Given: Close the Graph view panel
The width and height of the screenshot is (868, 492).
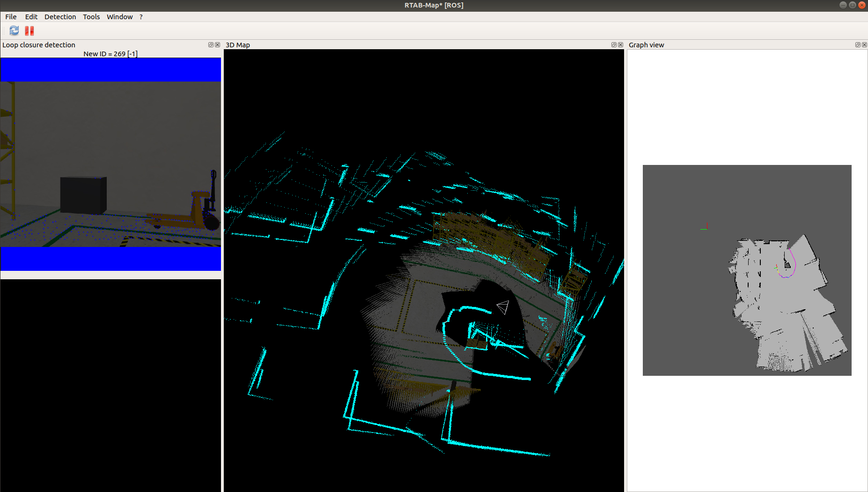Looking at the screenshot, I should (x=864, y=45).
